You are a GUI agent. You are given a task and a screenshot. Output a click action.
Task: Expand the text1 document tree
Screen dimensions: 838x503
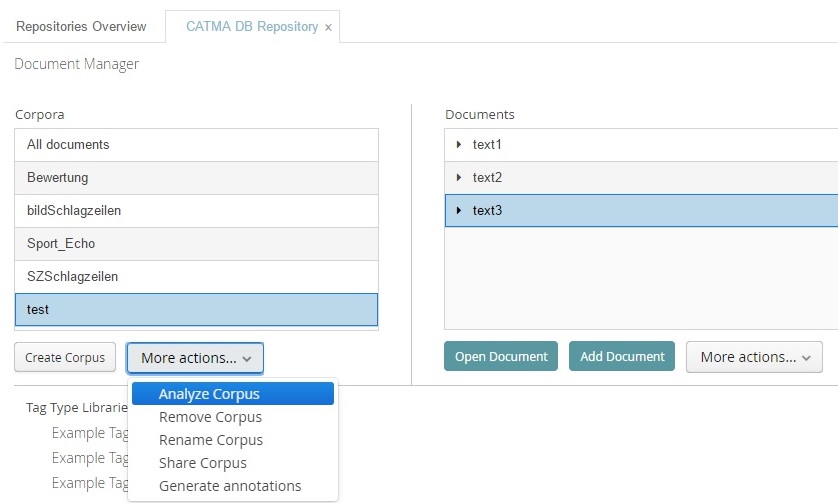click(458, 145)
